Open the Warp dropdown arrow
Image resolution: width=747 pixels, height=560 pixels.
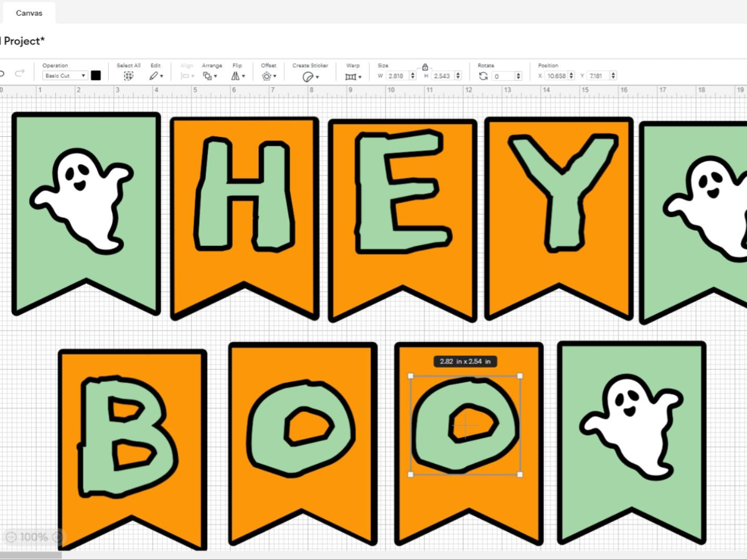click(x=360, y=76)
